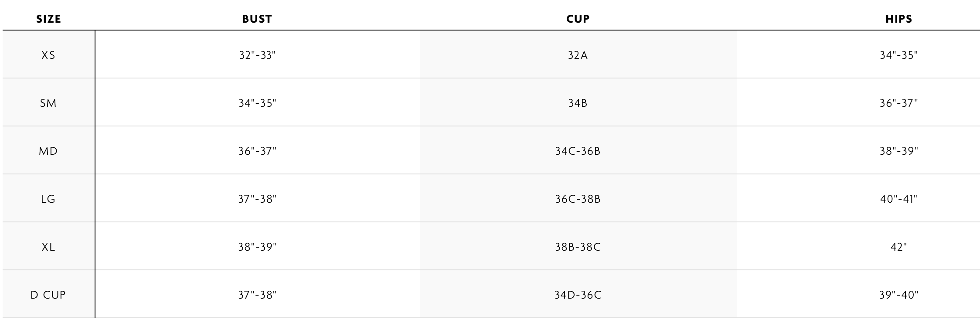Select the SM size row label
The width and height of the screenshot is (980, 320).
[48, 103]
